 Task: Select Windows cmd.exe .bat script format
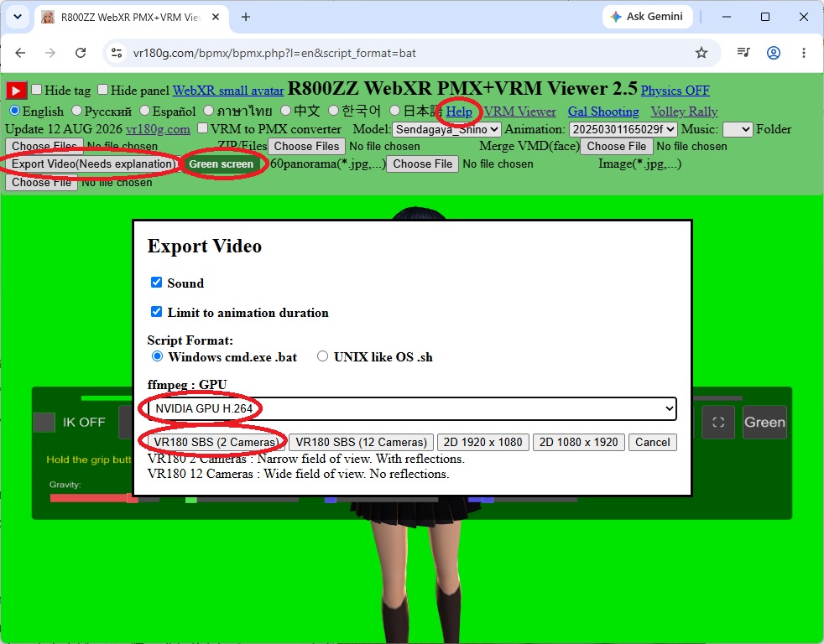[157, 356]
